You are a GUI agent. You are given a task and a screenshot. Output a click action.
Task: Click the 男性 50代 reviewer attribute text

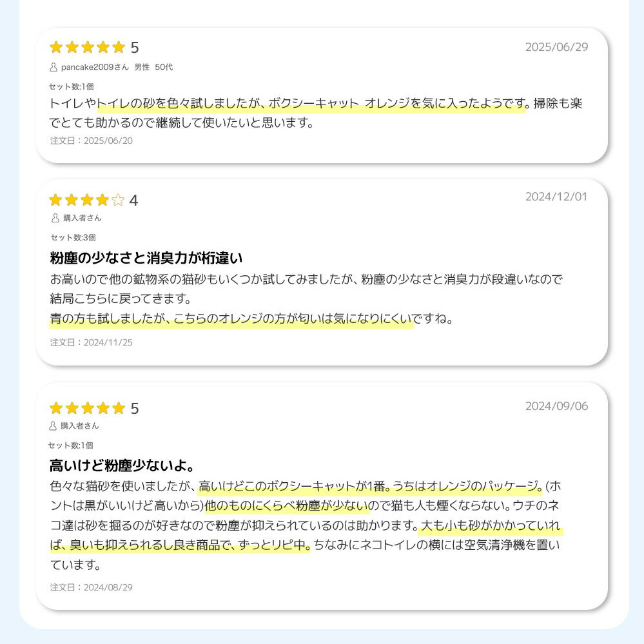(x=153, y=67)
